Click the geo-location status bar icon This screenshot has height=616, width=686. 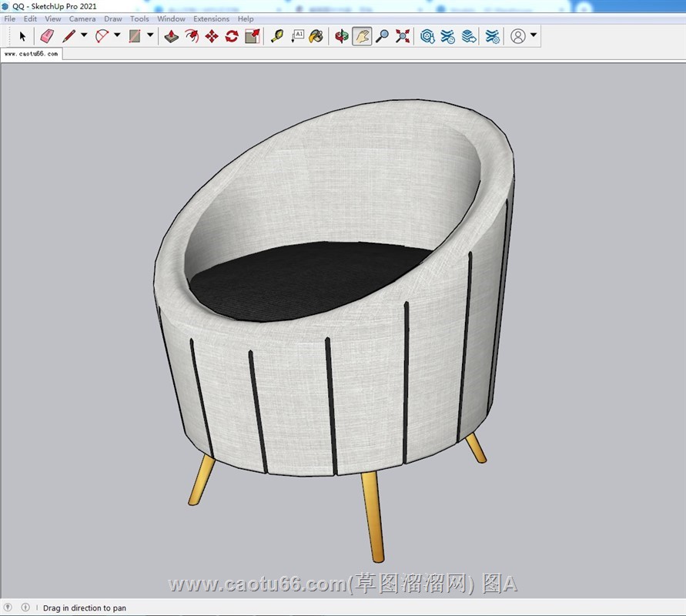pyautogui.click(x=8, y=608)
